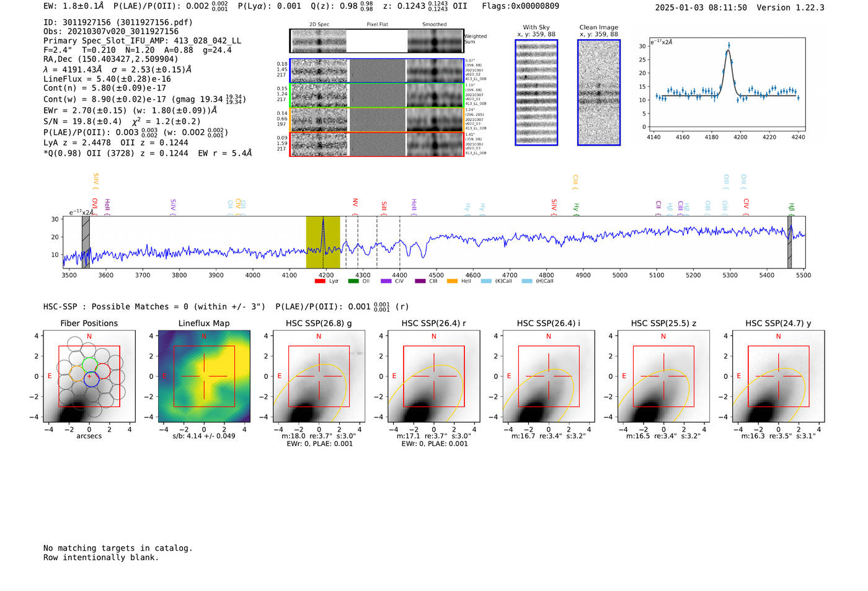Open the Lineflux Map plot
Screen dimensions: 868x591
click(204, 376)
